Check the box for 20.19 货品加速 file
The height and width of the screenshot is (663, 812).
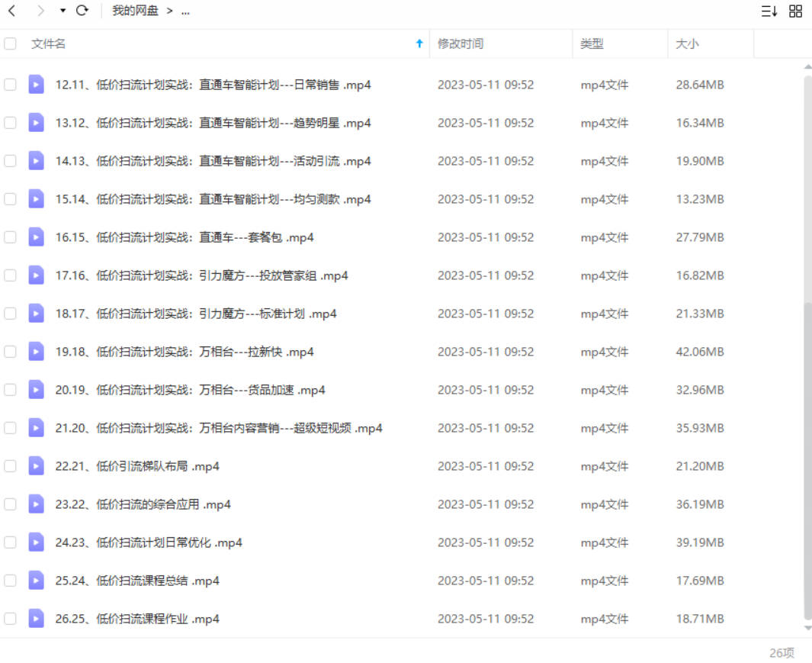point(10,390)
